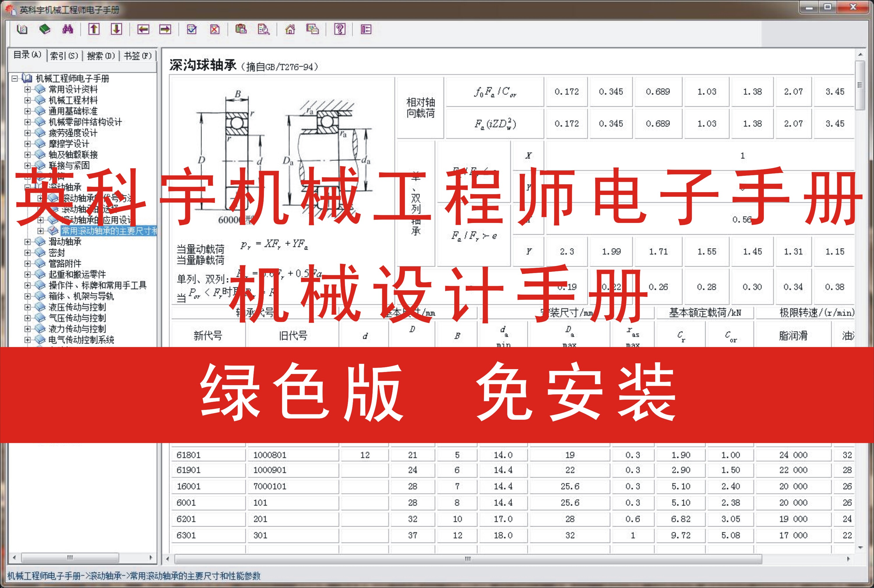Jump to previous topic with up arrow icon
The image size is (874, 588).
[x=94, y=30]
